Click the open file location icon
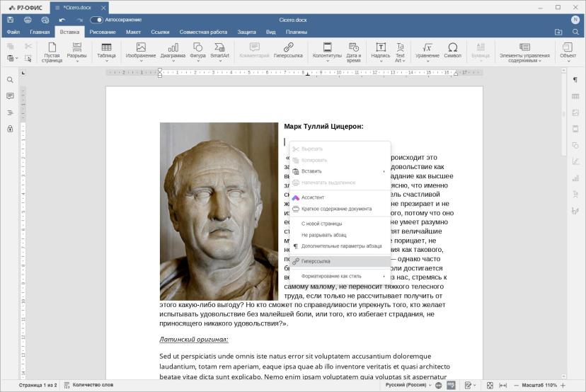The image size is (586, 392). [x=558, y=32]
